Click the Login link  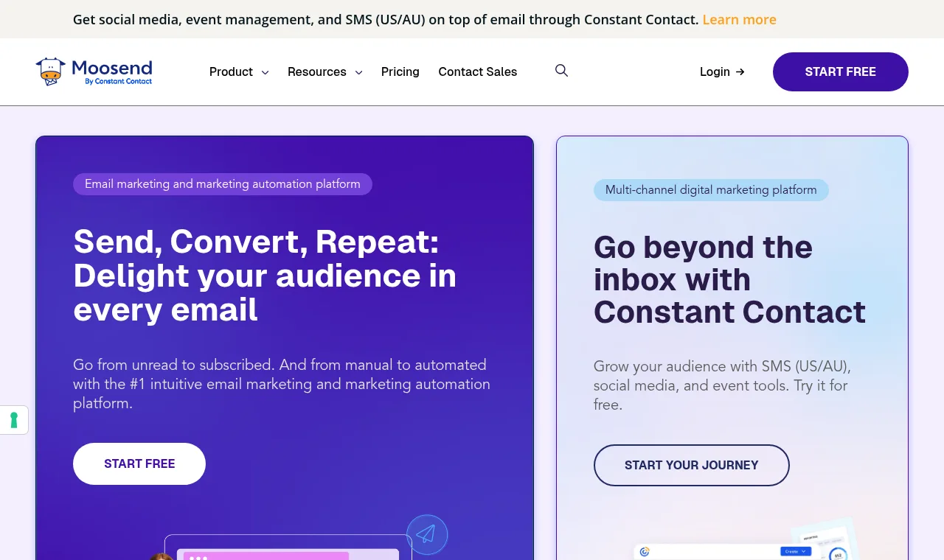coord(722,71)
